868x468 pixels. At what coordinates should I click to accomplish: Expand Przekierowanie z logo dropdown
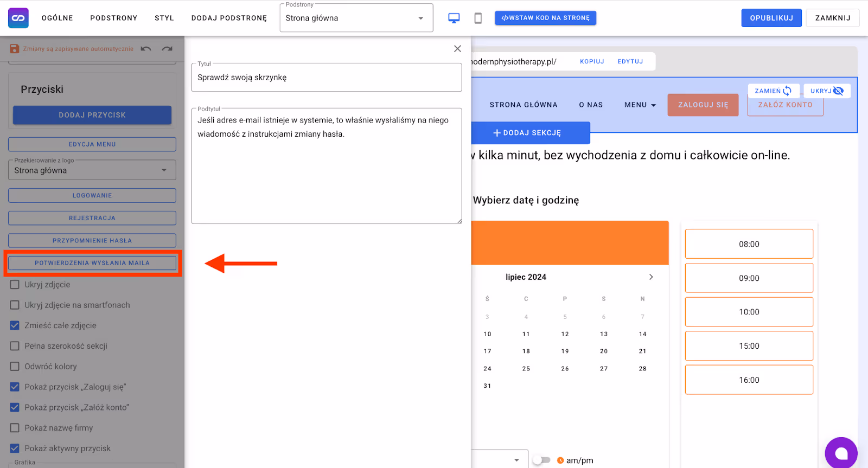click(92, 170)
